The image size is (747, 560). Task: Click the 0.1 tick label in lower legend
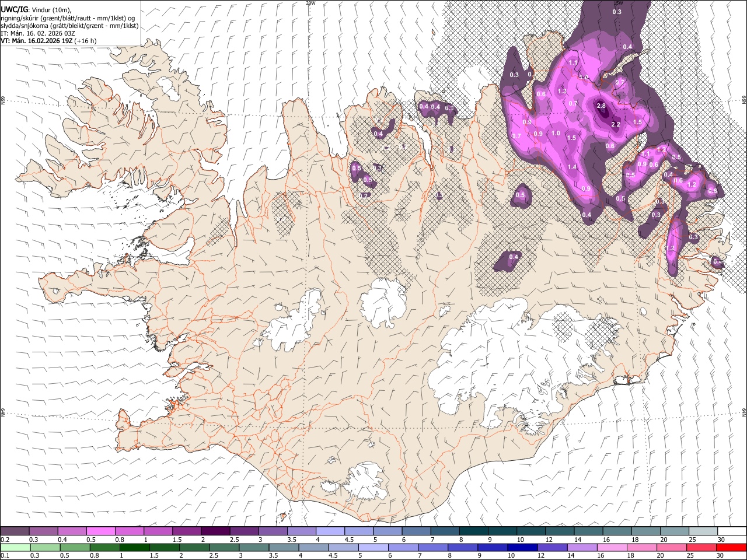tap(4, 556)
